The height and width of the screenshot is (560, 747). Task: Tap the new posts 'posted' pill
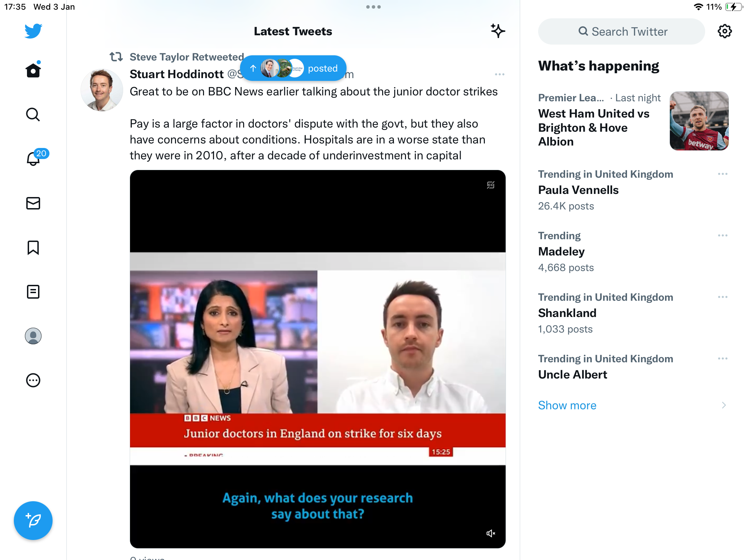(x=293, y=68)
